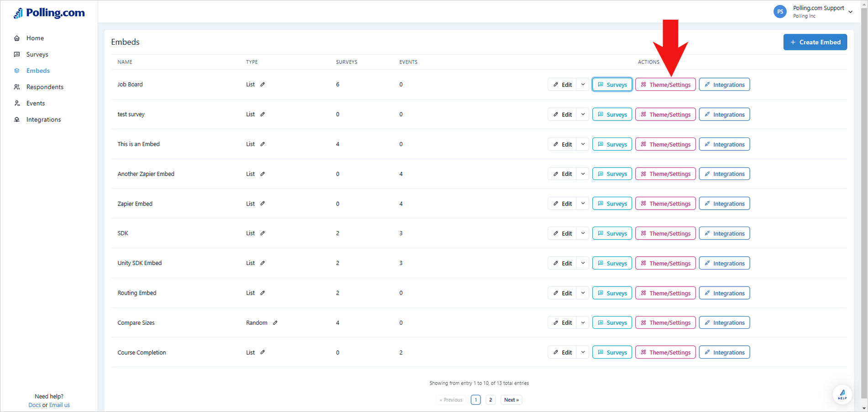
Task: Edit type pencil for Routing Embed
Action: 263,293
